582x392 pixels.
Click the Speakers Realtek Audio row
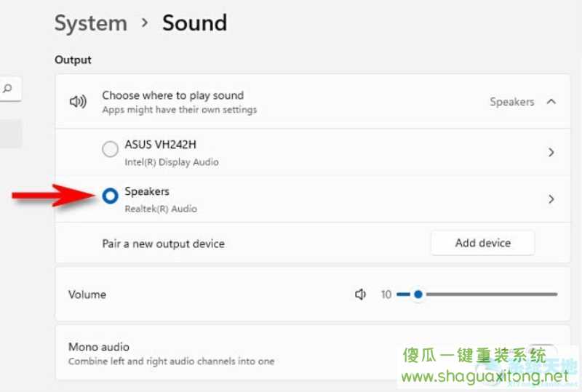(313, 199)
